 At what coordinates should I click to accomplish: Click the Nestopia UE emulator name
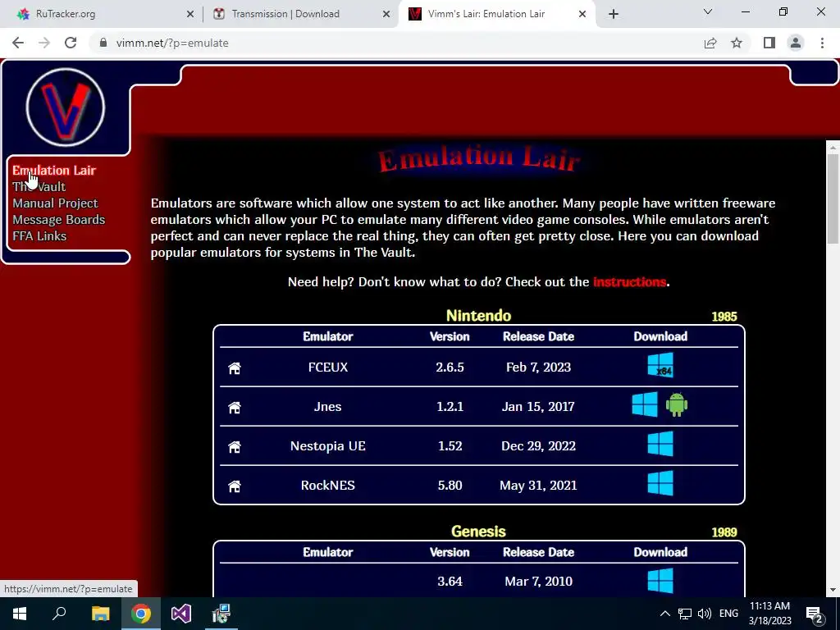(328, 445)
